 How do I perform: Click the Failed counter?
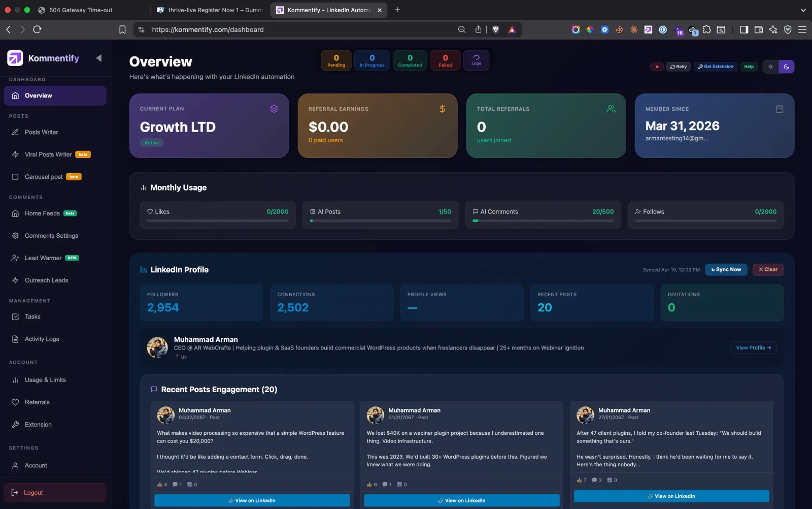click(x=445, y=60)
